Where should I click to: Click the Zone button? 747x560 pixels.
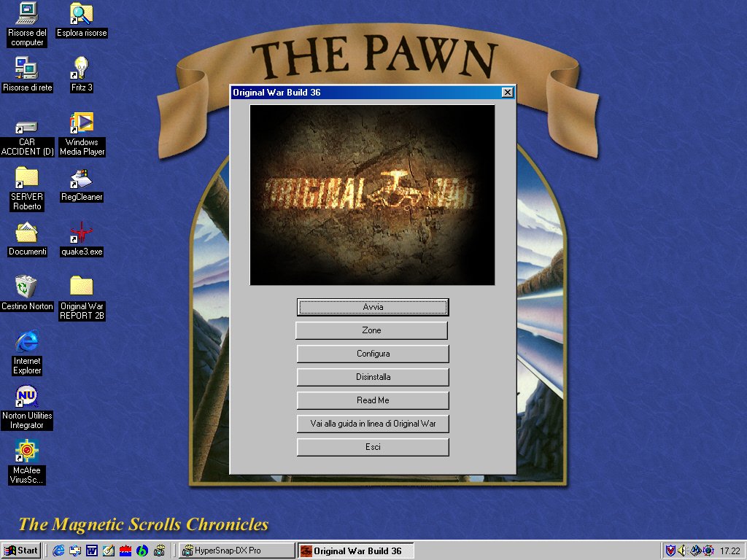[x=371, y=330]
